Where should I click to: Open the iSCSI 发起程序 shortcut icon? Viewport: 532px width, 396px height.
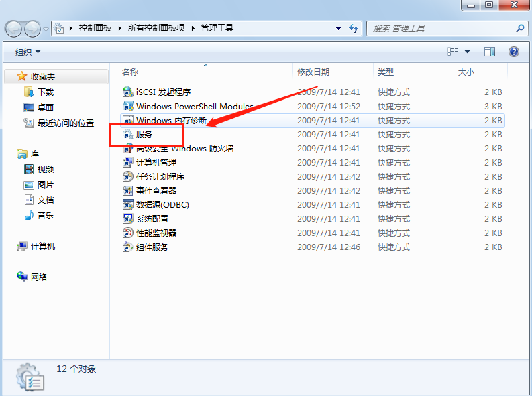[x=127, y=92]
